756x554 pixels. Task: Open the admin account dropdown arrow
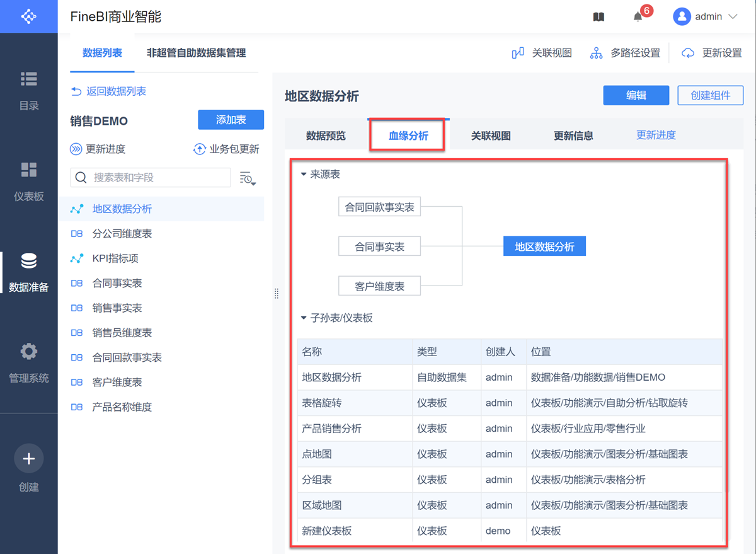click(732, 17)
